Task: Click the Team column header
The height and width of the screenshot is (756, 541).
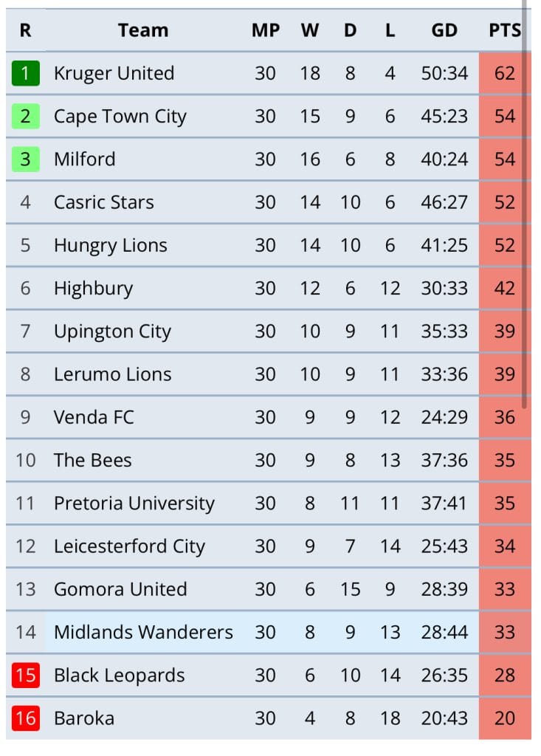Action: 143,30
